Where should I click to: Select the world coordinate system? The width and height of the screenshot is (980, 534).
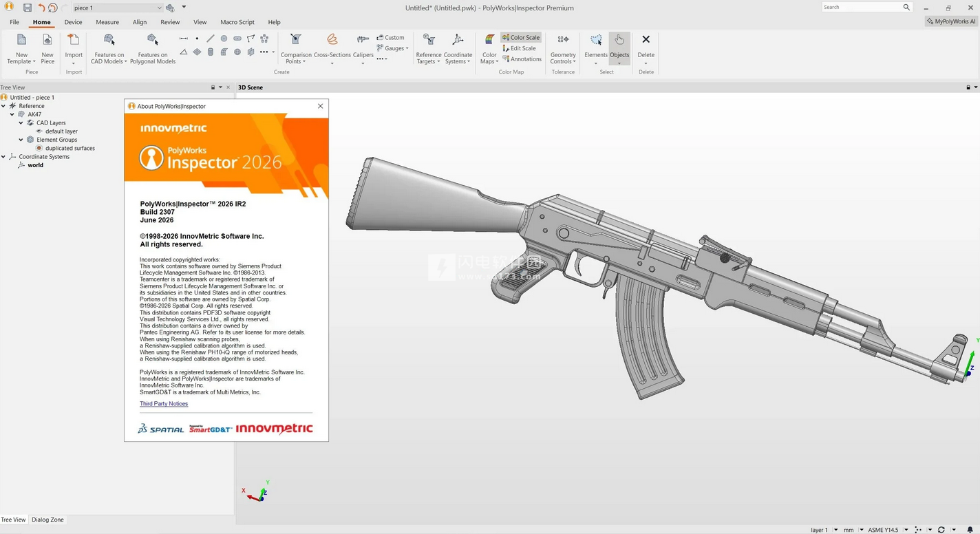pos(36,165)
